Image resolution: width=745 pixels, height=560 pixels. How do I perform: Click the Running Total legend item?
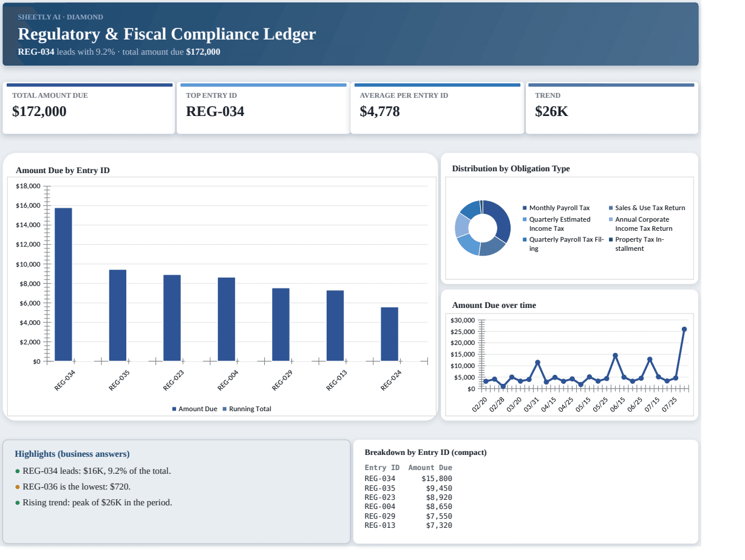coord(247,409)
